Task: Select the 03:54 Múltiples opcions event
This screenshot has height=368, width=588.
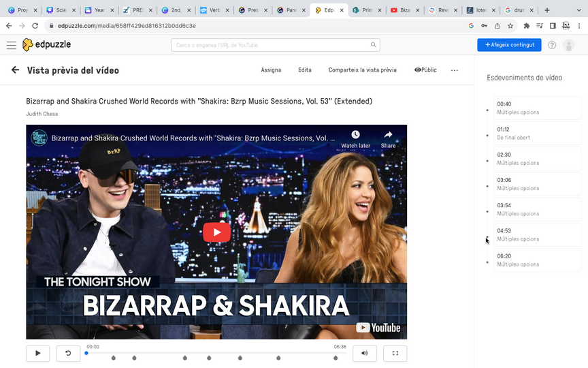Action: pyautogui.click(x=537, y=209)
